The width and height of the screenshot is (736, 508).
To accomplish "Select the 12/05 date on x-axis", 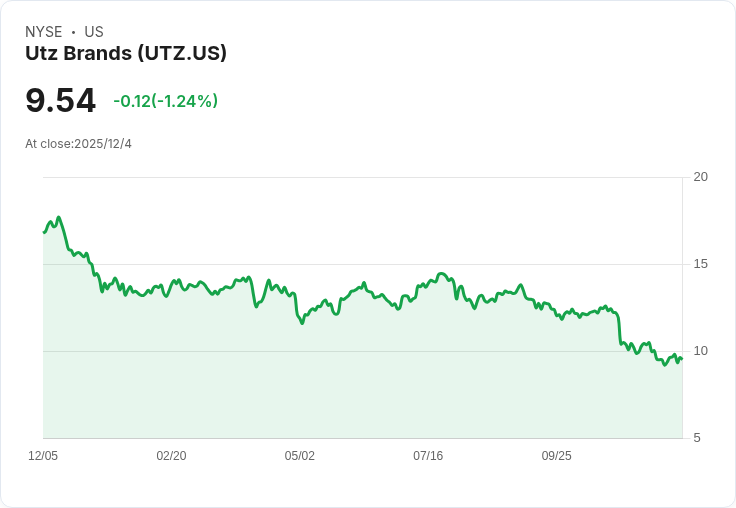I will [43, 456].
